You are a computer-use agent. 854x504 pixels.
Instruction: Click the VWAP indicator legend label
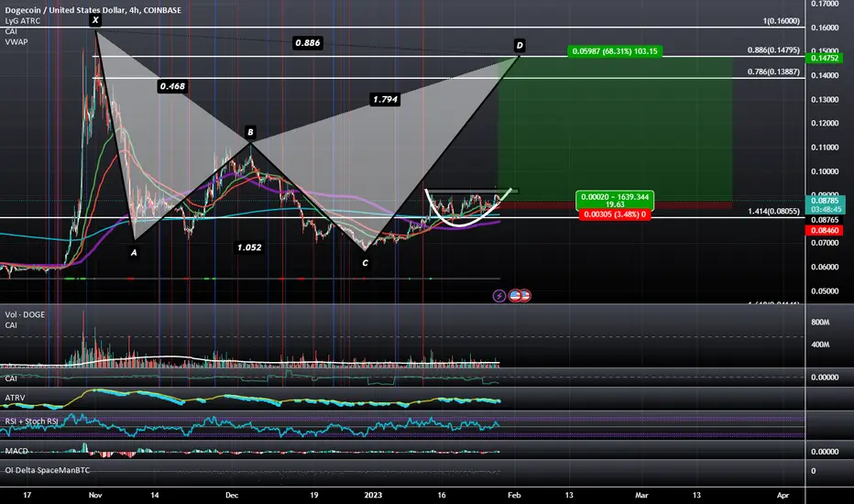click(17, 42)
